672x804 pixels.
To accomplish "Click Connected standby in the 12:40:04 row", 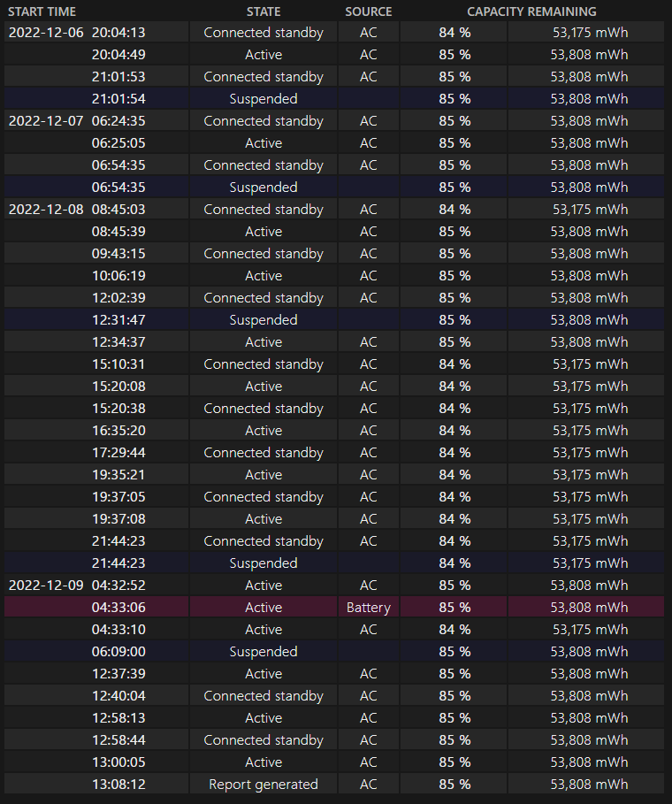I will click(263, 696).
